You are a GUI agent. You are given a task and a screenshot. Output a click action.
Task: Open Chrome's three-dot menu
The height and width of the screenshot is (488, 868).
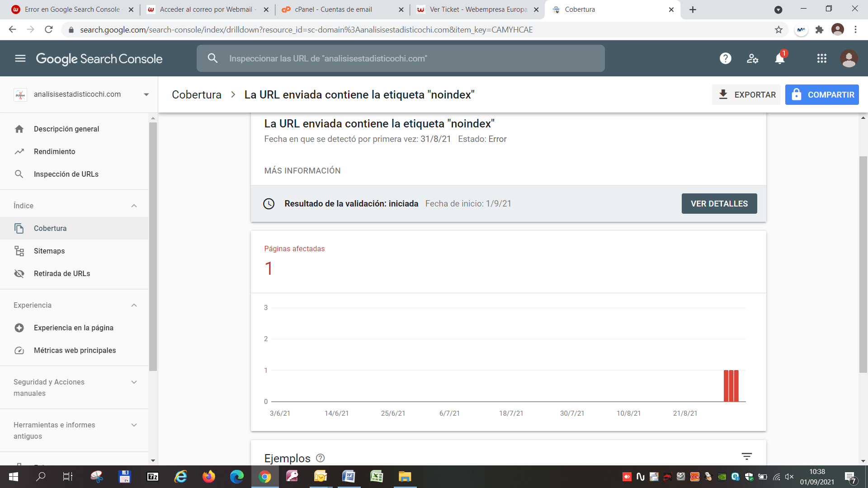point(855,30)
